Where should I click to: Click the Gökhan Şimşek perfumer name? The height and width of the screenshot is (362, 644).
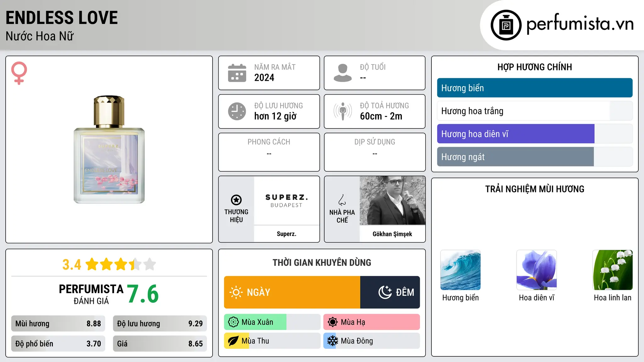coord(392,234)
